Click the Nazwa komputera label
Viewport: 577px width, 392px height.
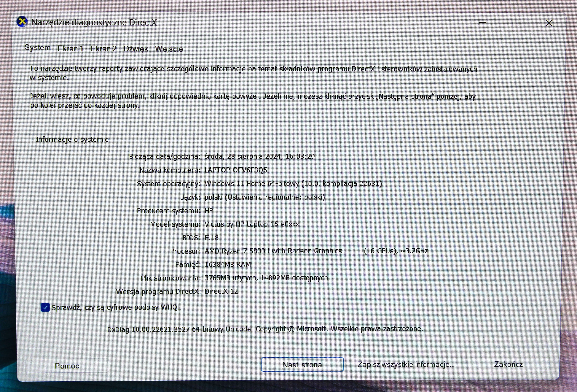[x=170, y=170]
